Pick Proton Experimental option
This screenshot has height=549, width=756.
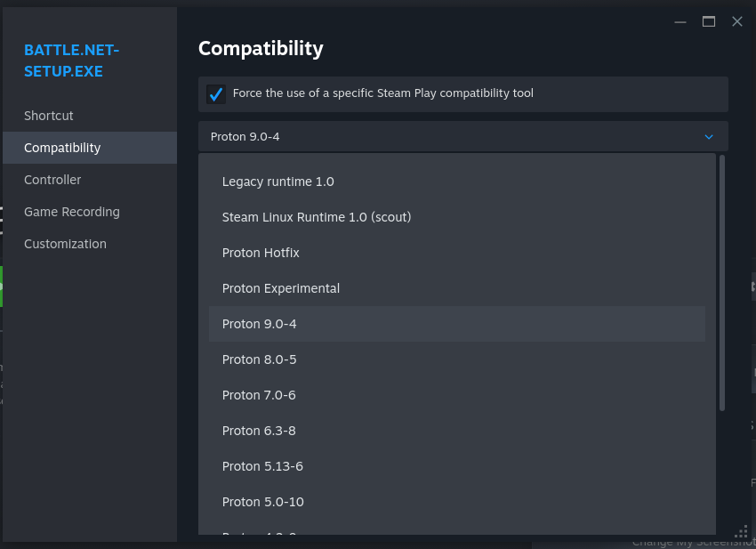tap(281, 288)
